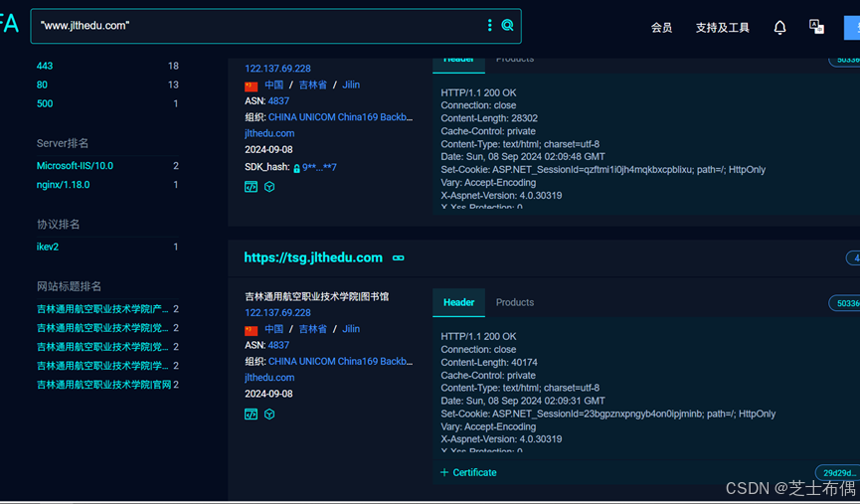The width and height of the screenshot is (860, 504).
Task: Select Products tab in tsg.jlthedu.com result
Action: (x=514, y=302)
